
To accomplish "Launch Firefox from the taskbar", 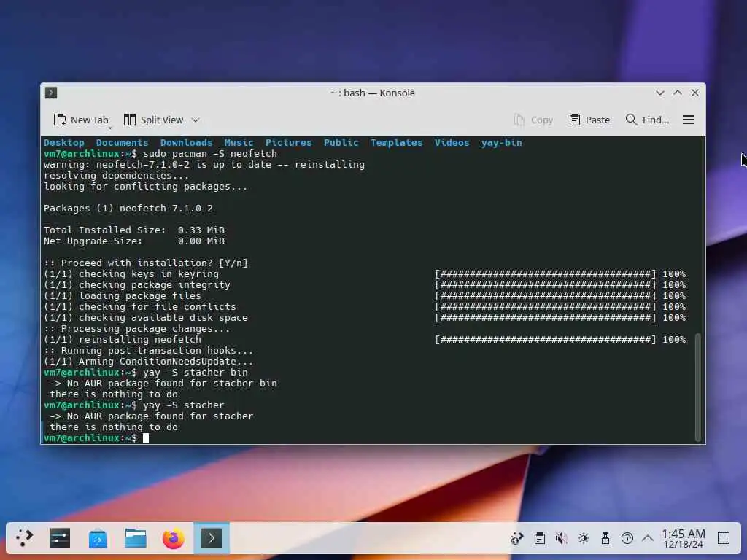I will [x=174, y=539].
